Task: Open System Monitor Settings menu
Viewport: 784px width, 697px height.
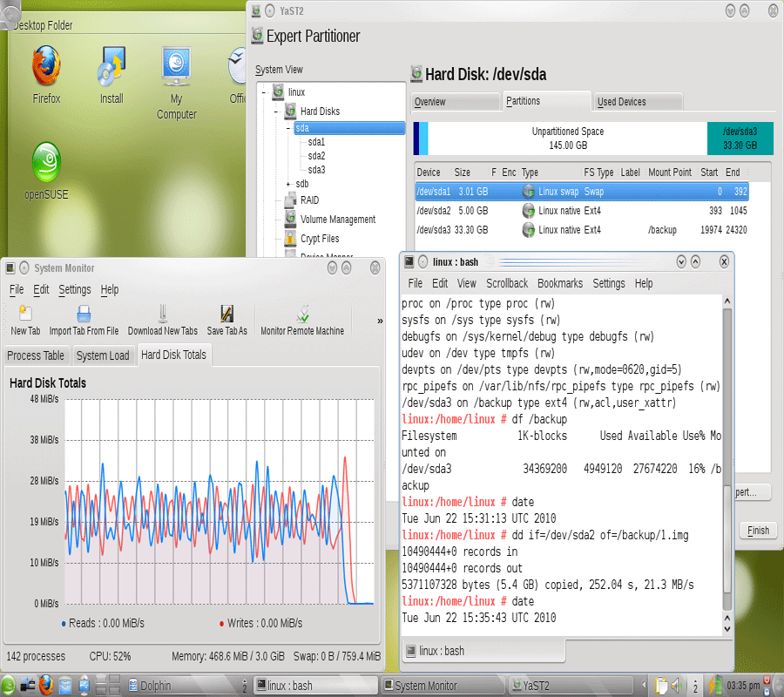Action: point(75,289)
